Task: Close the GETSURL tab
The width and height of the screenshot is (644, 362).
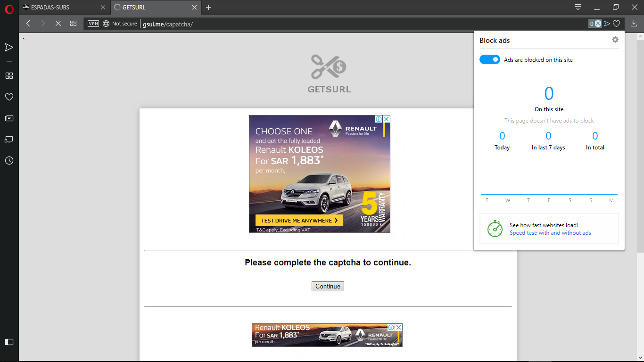Action: (194, 8)
